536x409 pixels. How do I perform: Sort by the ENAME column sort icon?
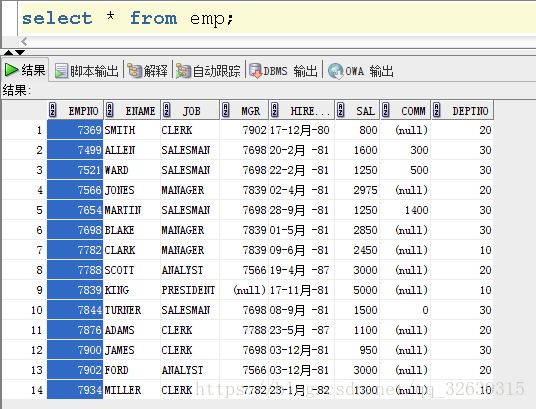tap(109, 110)
